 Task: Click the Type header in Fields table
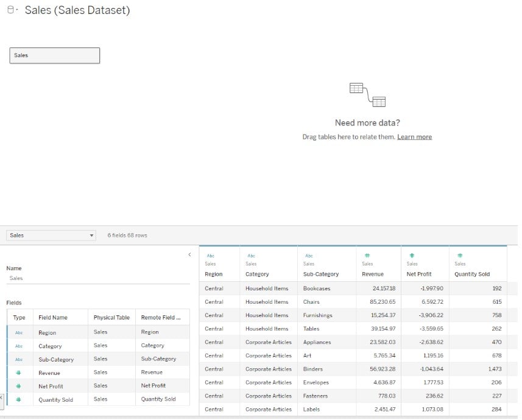click(19, 318)
